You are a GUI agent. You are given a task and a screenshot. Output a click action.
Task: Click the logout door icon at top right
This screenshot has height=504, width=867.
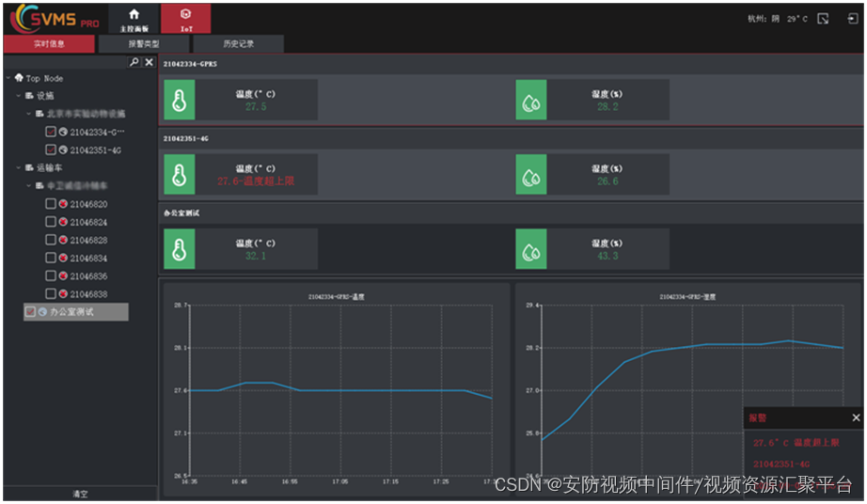coord(852,19)
